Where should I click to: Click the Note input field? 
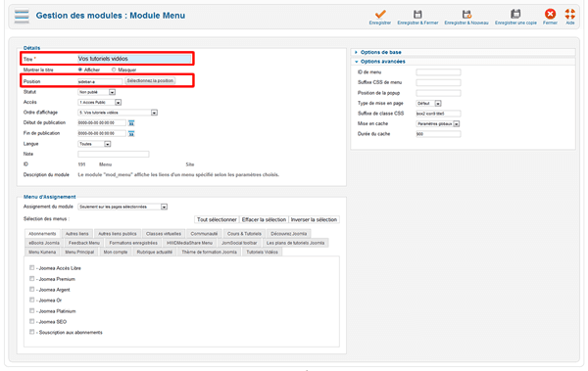point(114,154)
